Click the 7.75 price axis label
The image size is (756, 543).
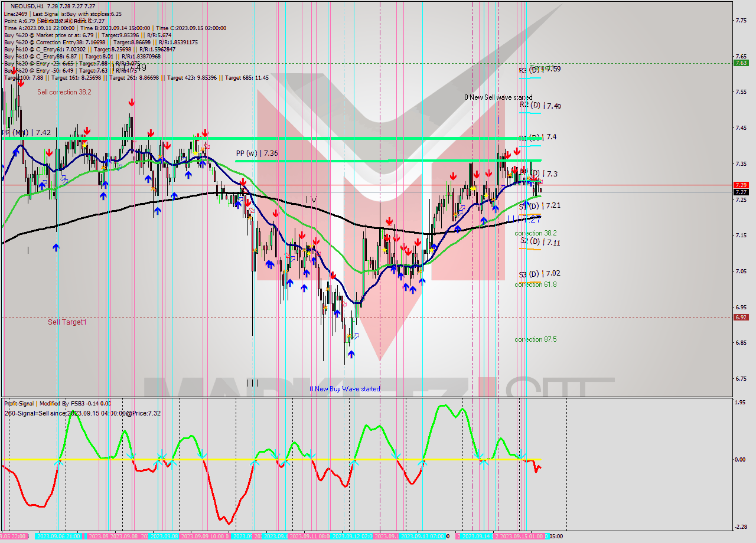tap(742, 20)
